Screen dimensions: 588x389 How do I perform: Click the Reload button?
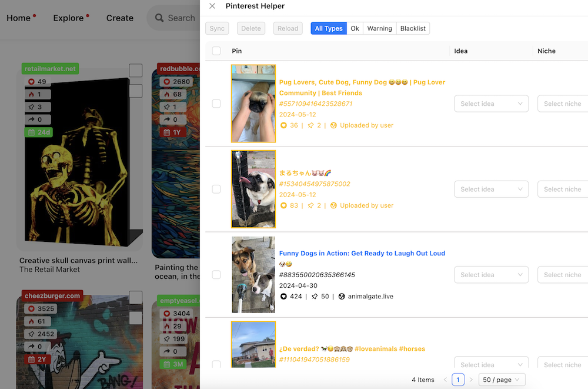[x=288, y=28]
